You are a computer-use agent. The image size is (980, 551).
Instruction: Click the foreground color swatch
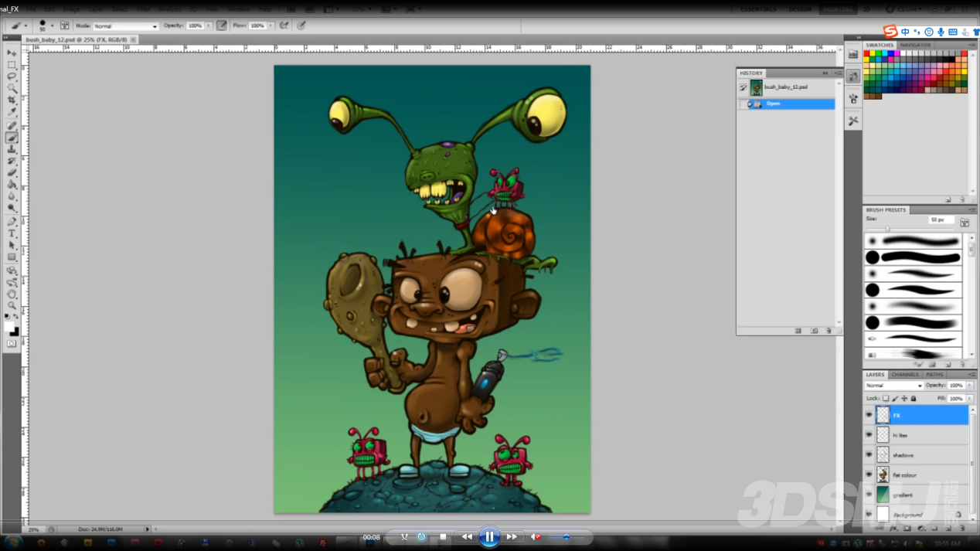[9, 327]
